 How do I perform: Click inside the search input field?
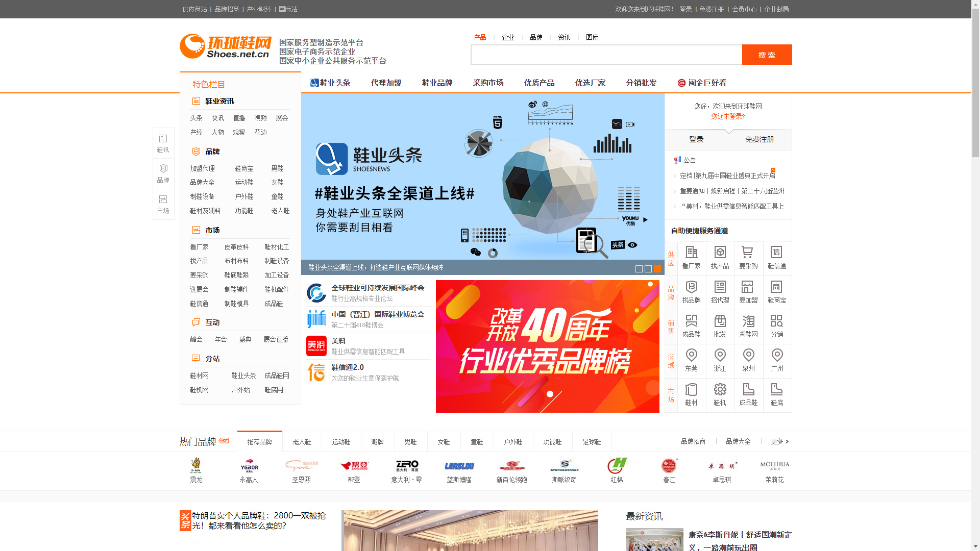click(602, 54)
